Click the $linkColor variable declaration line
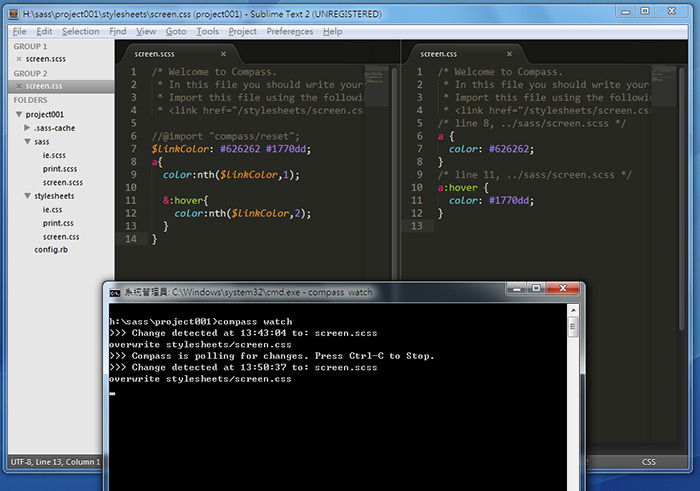Image resolution: width=700 pixels, height=491 pixels. (231, 149)
